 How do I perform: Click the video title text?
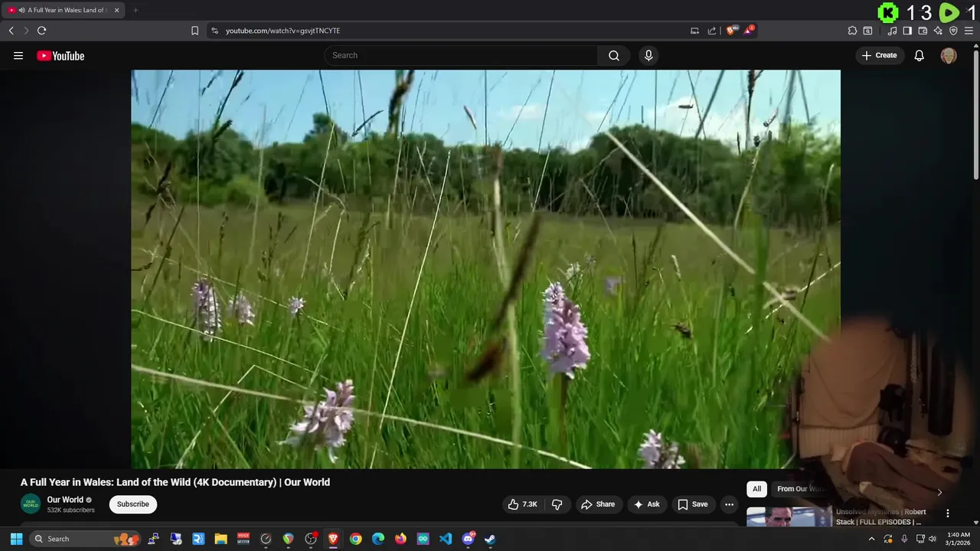(175, 482)
